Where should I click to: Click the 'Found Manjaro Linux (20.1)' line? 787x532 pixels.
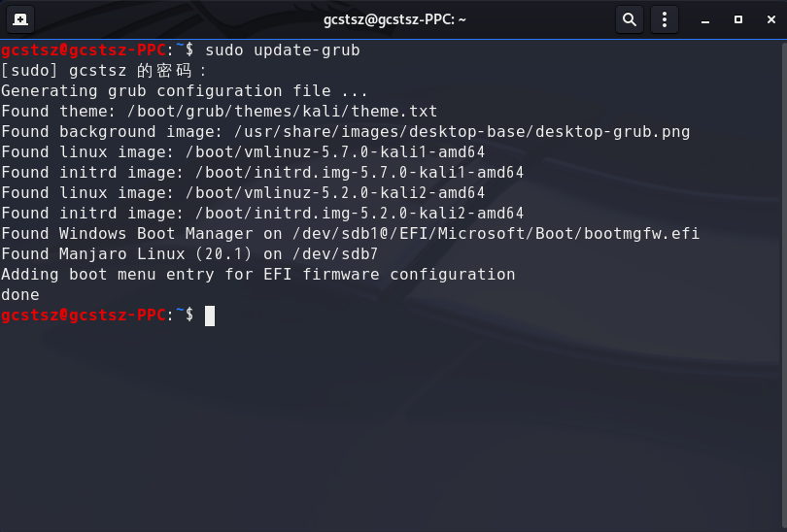(189, 254)
